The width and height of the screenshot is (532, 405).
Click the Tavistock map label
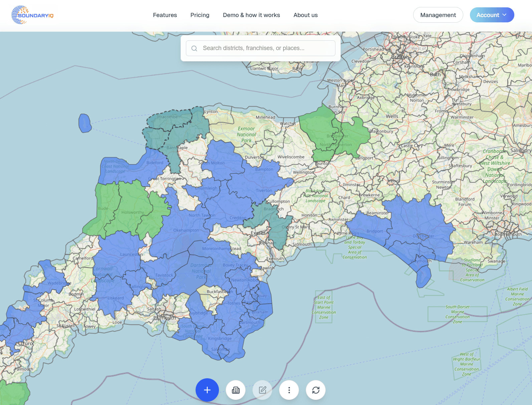click(164, 275)
